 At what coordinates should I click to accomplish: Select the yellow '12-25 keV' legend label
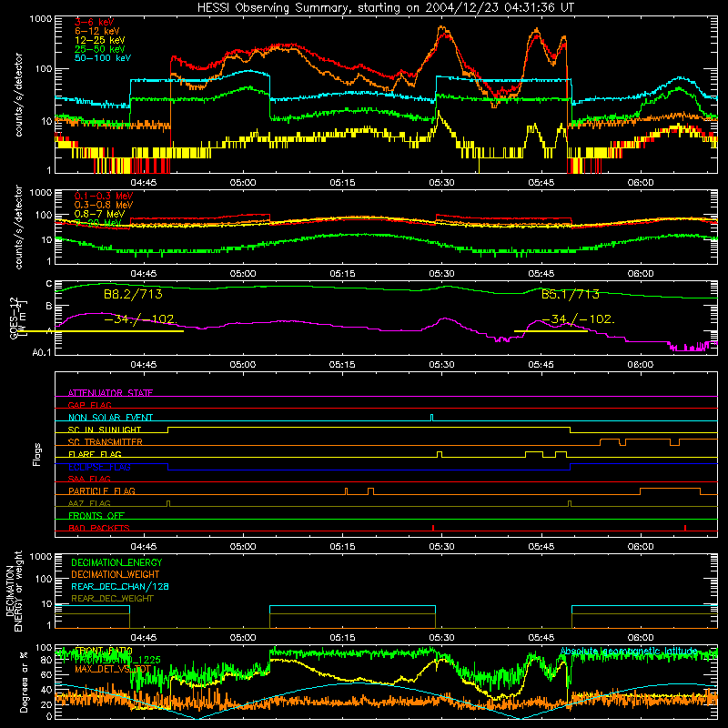tap(100, 40)
